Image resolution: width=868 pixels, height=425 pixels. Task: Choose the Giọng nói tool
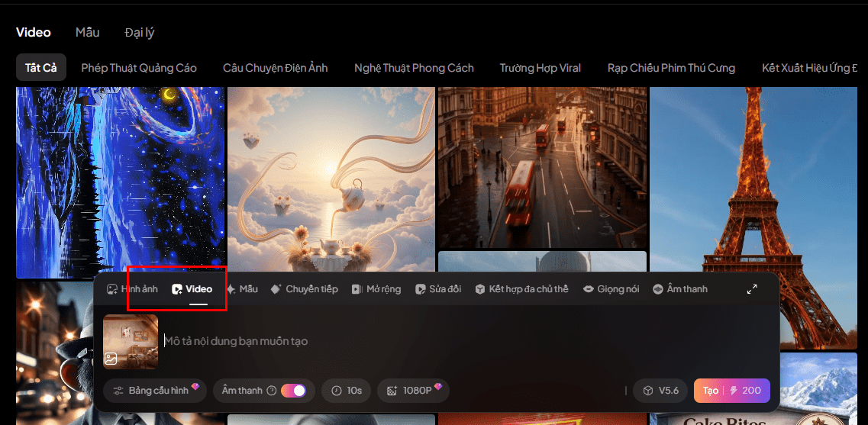click(611, 289)
